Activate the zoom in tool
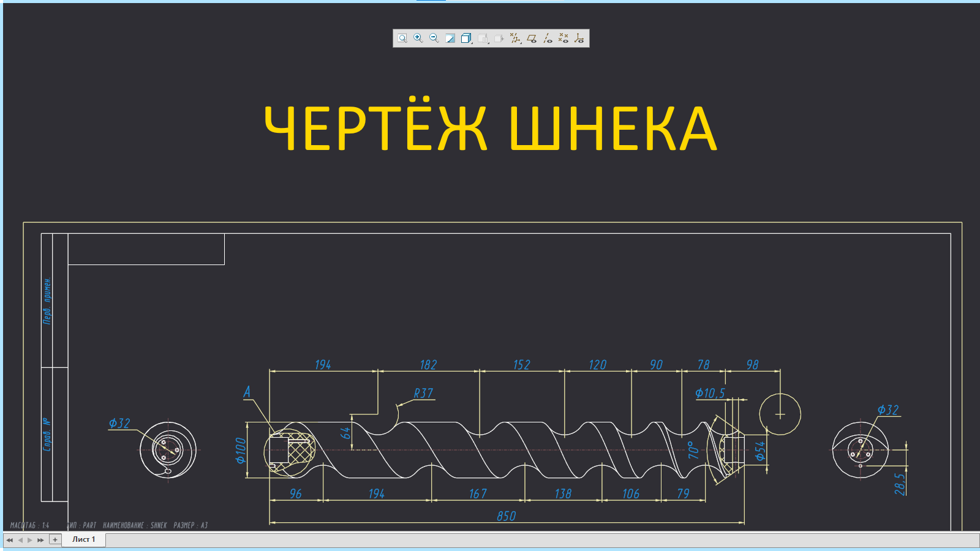The width and height of the screenshot is (980, 551). click(x=417, y=38)
